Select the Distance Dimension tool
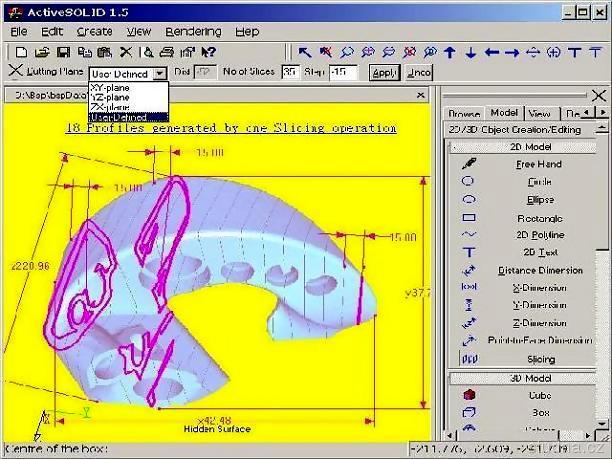 click(x=523, y=270)
